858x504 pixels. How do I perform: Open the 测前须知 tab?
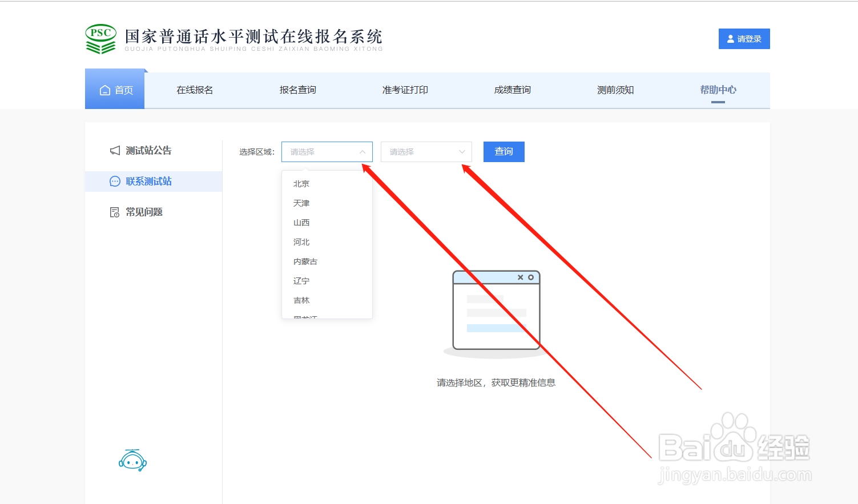click(615, 90)
